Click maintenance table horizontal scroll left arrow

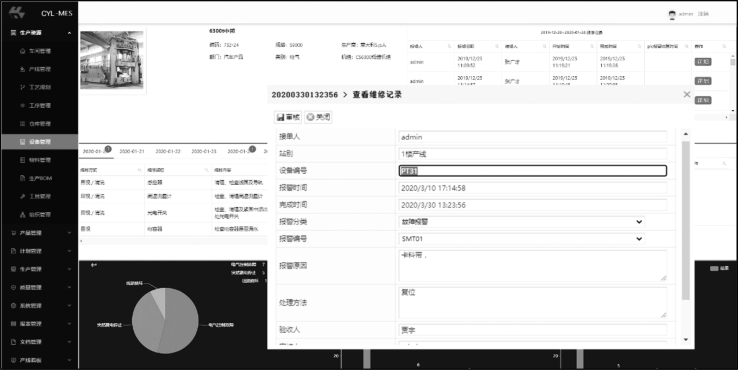(81, 241)
